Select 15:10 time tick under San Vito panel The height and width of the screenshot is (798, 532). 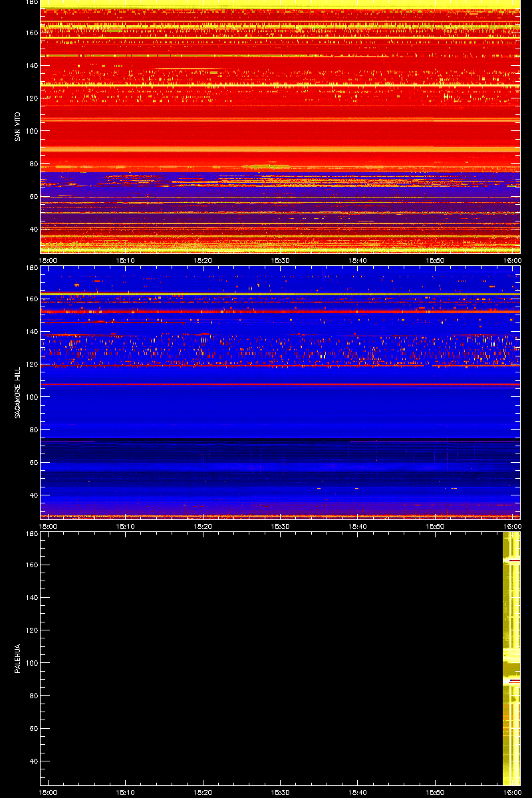coord(126,261)
